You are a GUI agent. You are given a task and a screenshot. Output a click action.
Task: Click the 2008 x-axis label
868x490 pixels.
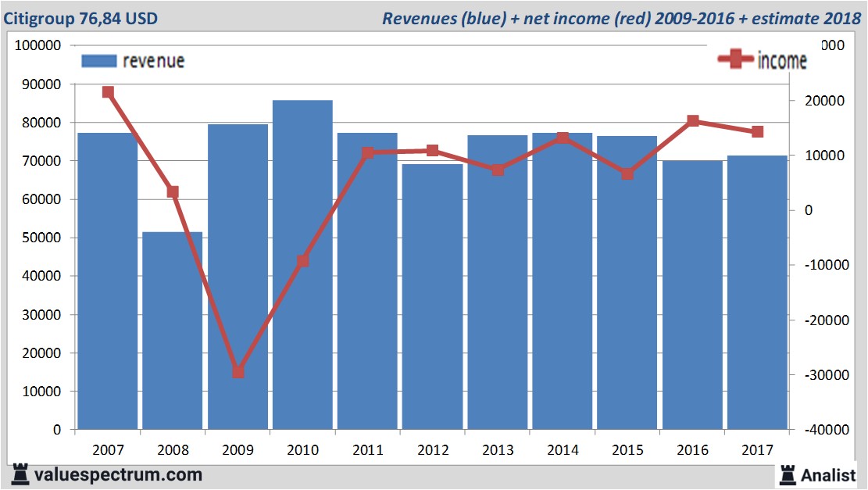pos(173,449)
